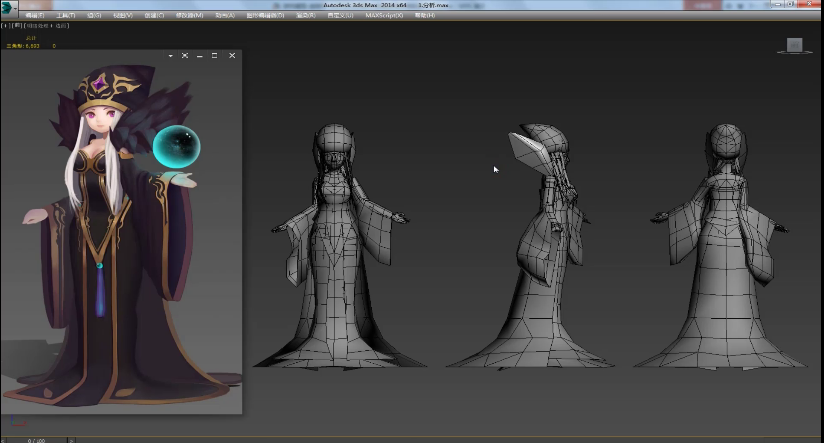Open the viewport shading mode label menu
This screenshot has height=443, width=824.
point(47,26)
